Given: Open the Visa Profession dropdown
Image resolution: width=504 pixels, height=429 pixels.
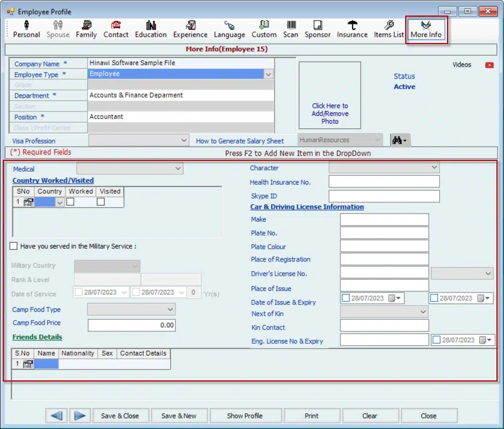Looking at the screenshot, I should tap(184, 140).
